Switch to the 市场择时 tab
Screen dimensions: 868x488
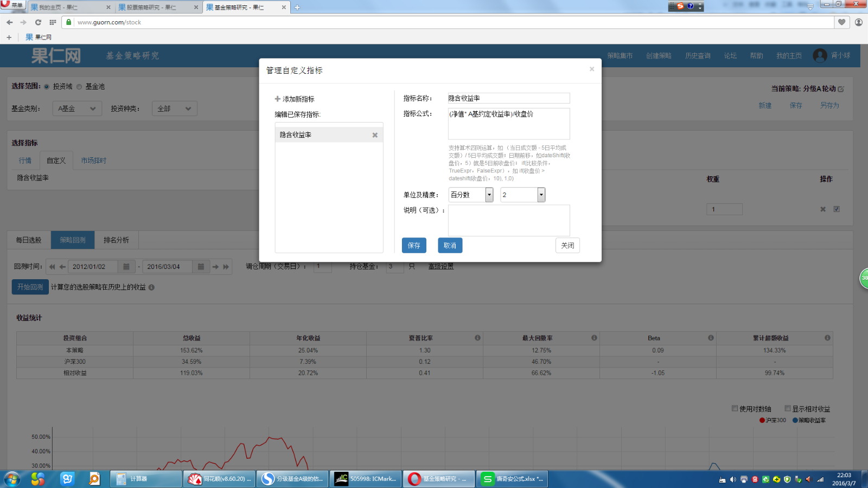tap(93, 160)
